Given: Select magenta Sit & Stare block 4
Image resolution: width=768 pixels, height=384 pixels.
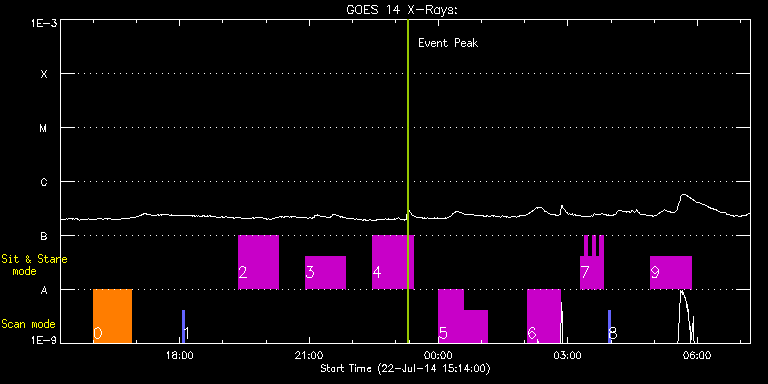Looking at the screenshot, I should click(393, 262).
